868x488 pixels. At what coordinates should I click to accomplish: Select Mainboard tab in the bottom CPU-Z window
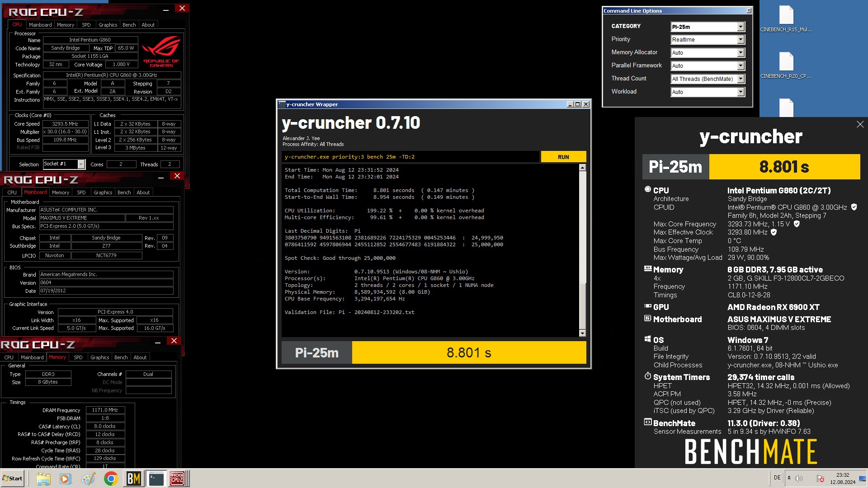click(32, 357)
